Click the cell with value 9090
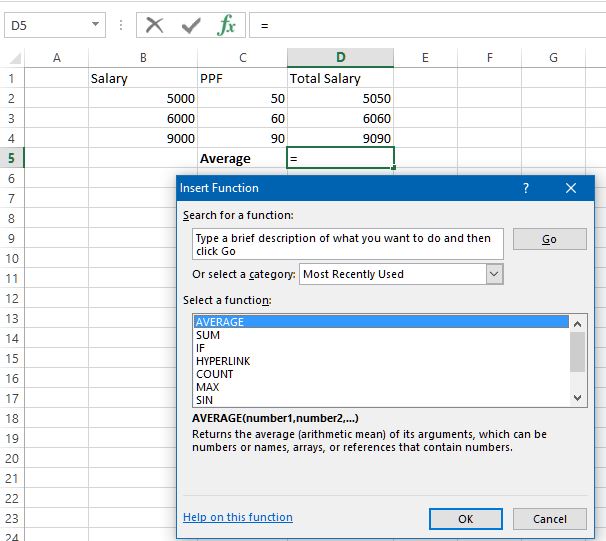Screen dimensions: 606x541 (340, 138)
